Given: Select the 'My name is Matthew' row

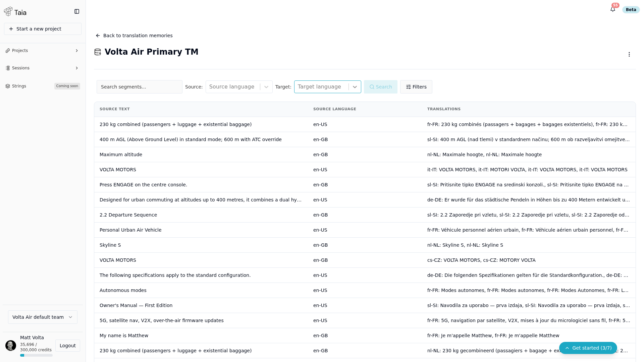Looking at the screenshot, I should (365, 336).
